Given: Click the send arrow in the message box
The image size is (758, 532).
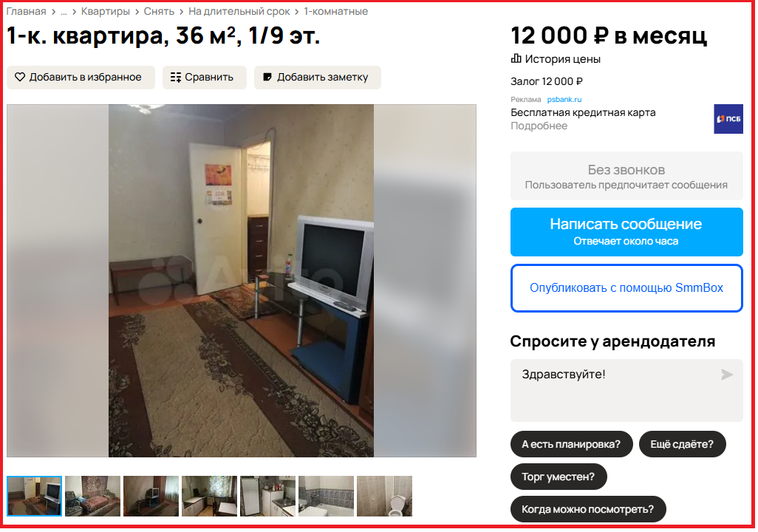Looking at the screenshot, I should [726, 375].
